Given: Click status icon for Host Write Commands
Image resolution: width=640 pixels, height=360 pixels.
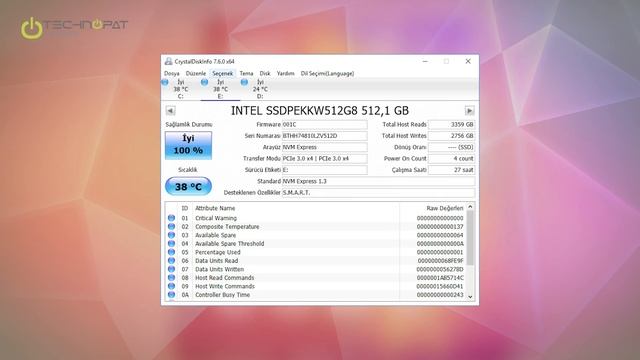Looking at the screenshot, I should click(x=171, y=286).
